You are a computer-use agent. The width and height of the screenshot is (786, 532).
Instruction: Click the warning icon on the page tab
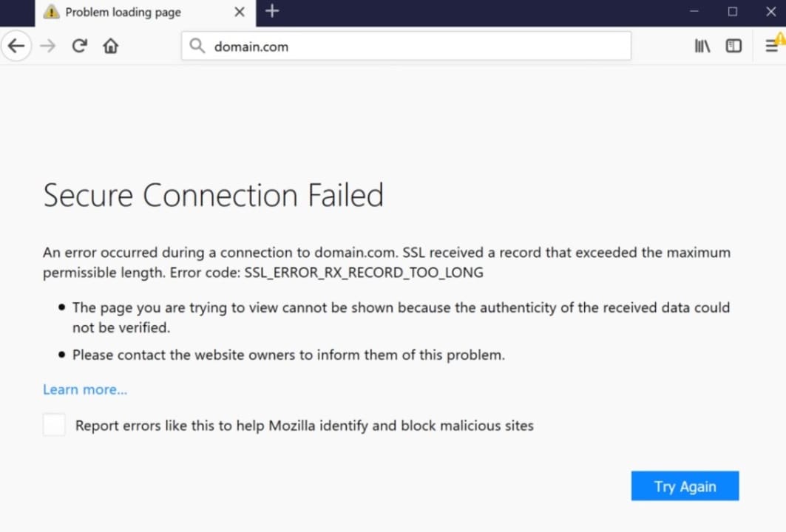51,12
